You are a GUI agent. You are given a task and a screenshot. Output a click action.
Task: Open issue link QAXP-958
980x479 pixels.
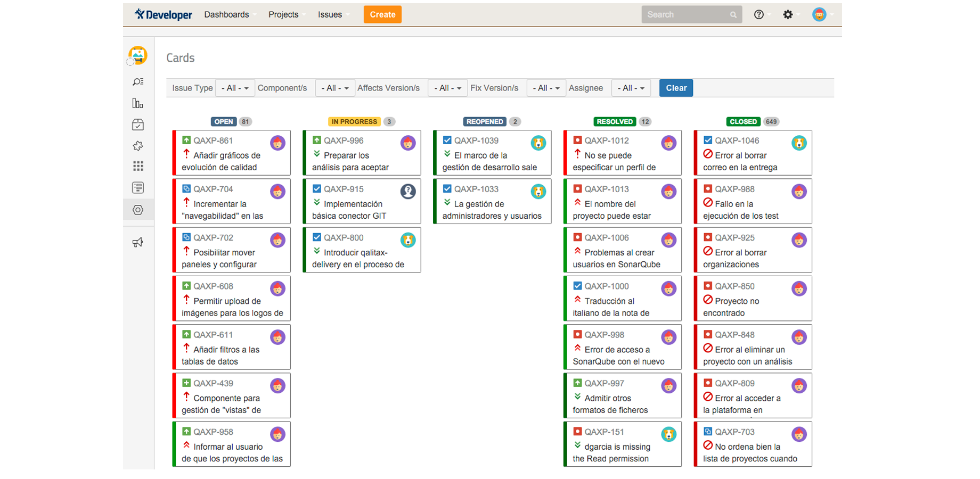point(213,432)
